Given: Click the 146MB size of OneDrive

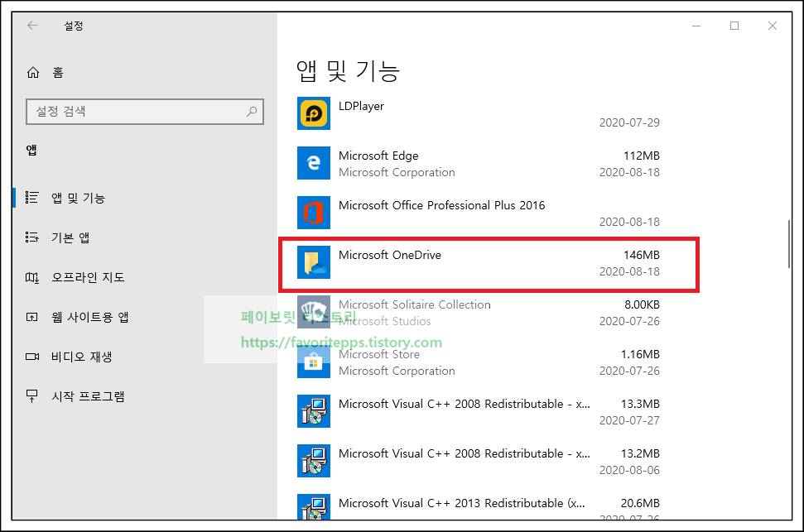Looking at the screenshot, I should 642,255.
